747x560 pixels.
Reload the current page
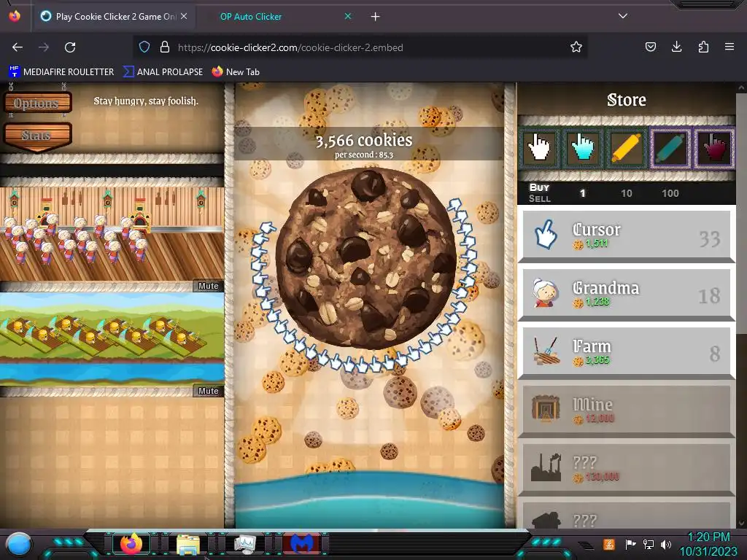(70, 47)
